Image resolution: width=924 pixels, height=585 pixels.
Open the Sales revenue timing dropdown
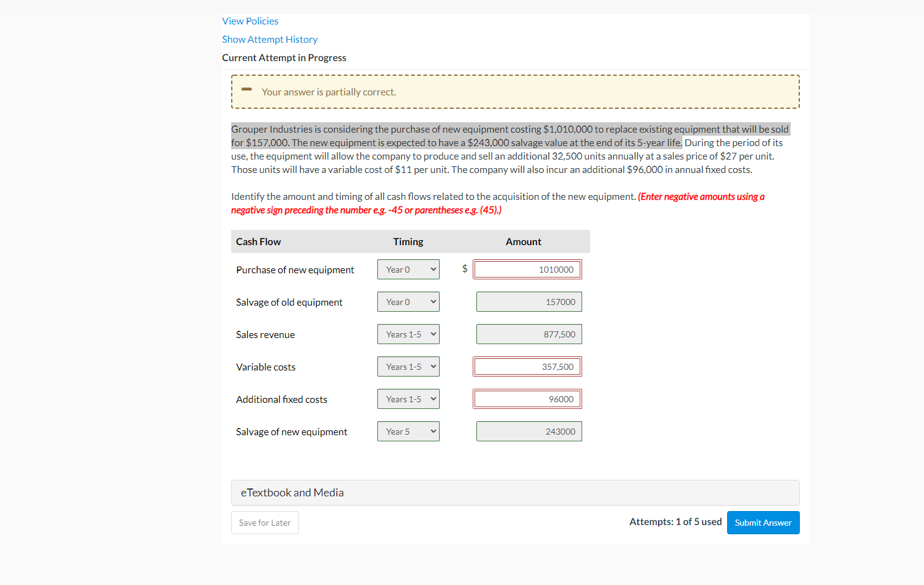[x=408, y=334]
